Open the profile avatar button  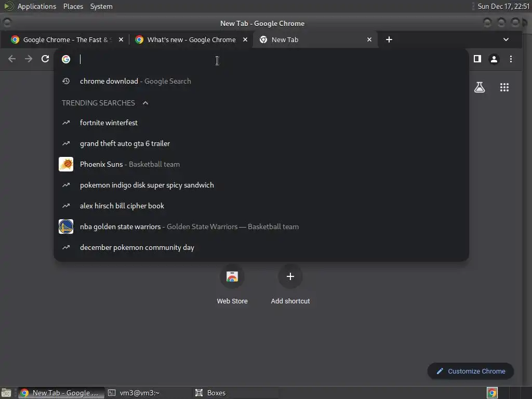click(x=494, y=59)
